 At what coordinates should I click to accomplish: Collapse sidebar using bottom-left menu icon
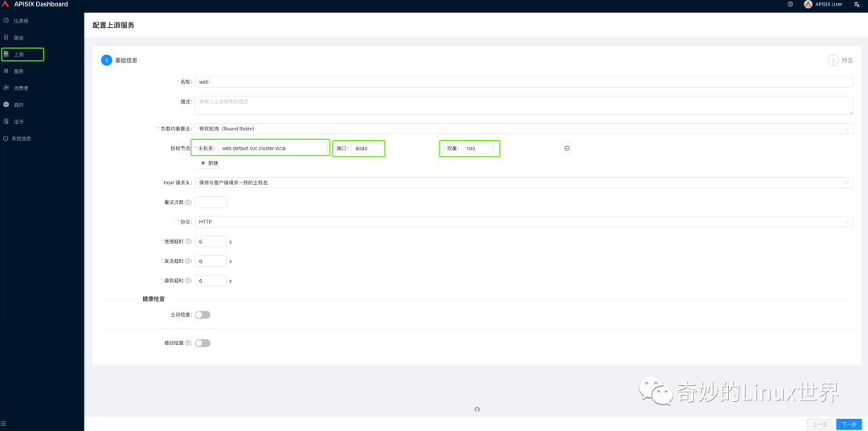[x=3, y=423]
